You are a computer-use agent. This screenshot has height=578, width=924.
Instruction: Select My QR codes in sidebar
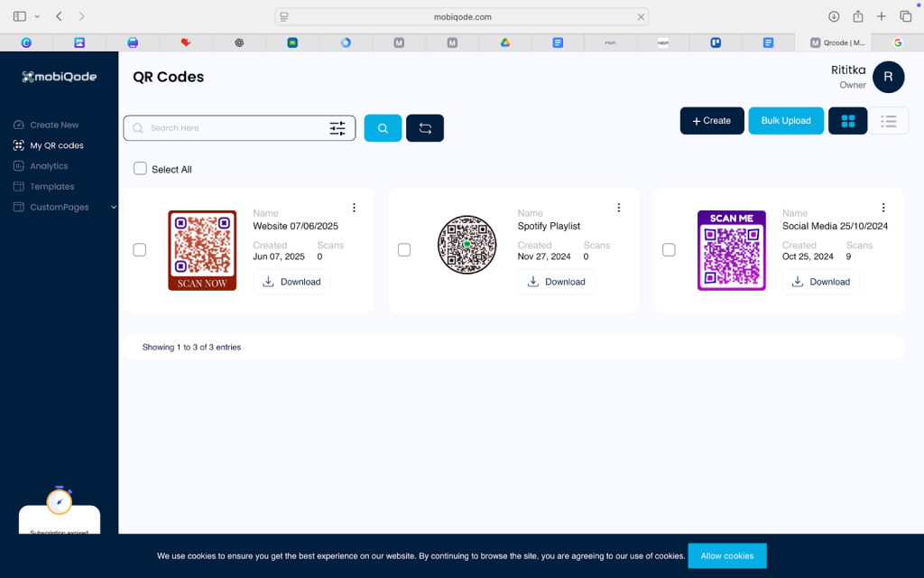(56, 145)
